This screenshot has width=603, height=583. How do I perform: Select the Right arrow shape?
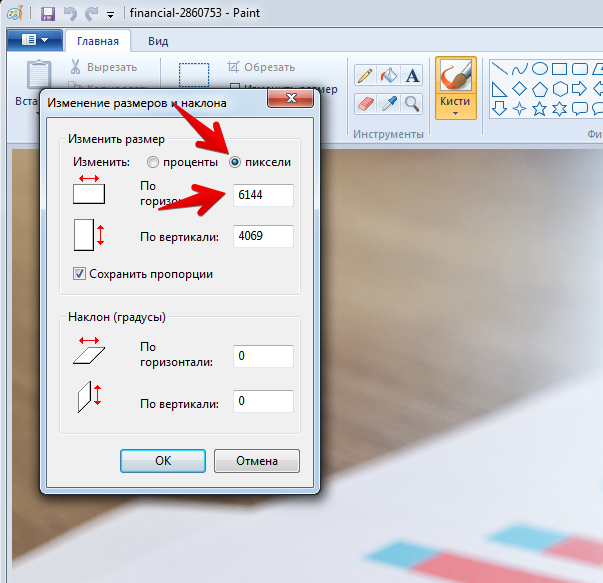580,89
